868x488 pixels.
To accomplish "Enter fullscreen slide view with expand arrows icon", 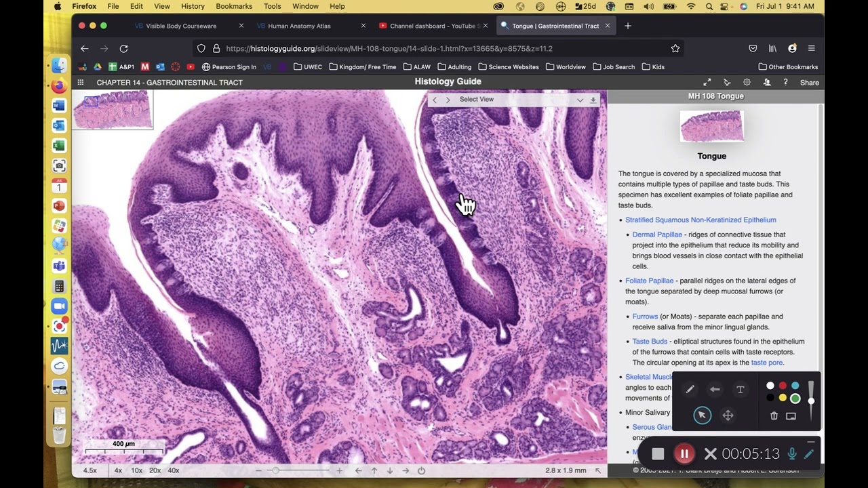I will click(x=707, y=82).
